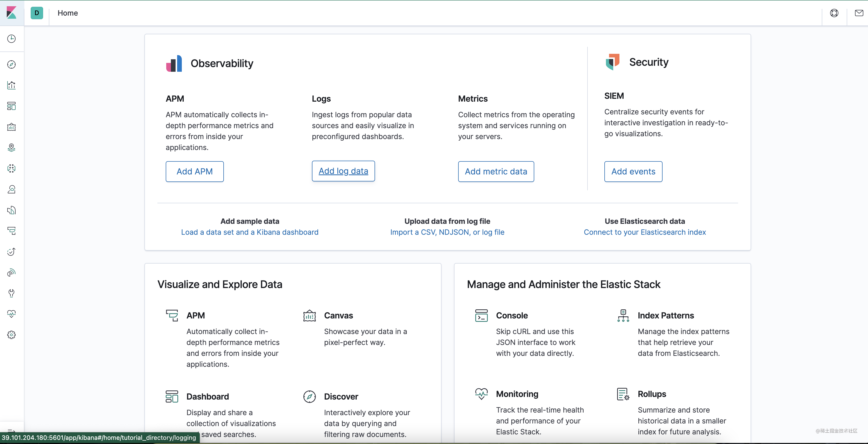Click the Security section title text
The image size is (868, 444).
[649, 62]
